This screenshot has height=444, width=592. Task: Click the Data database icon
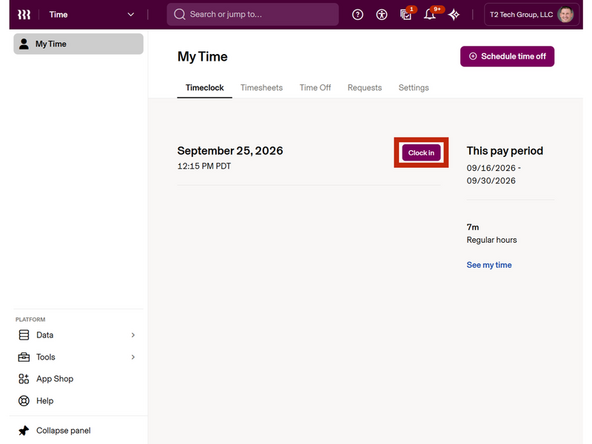24,335
